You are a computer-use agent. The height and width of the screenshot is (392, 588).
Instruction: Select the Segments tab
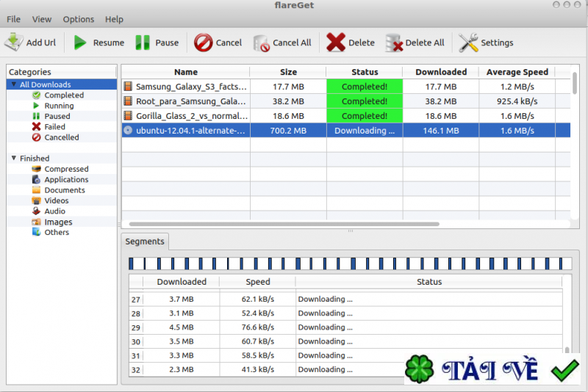(x=145, y=242)
